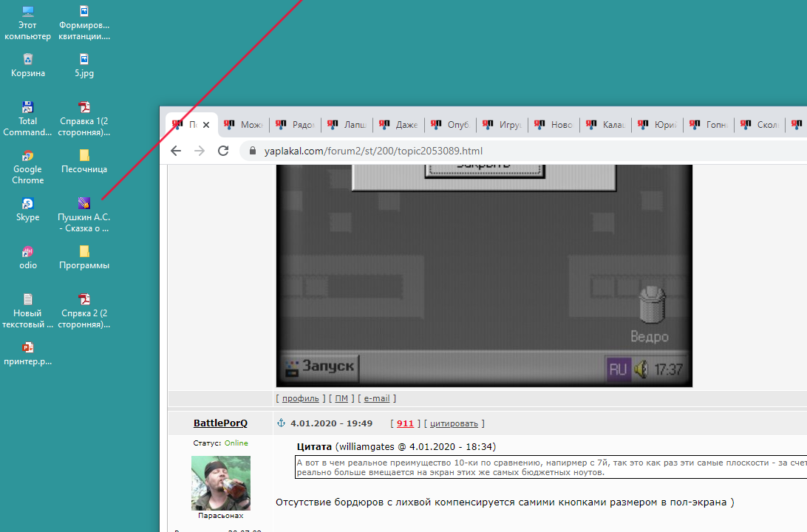Open the Программы folder

coord(84,257)
